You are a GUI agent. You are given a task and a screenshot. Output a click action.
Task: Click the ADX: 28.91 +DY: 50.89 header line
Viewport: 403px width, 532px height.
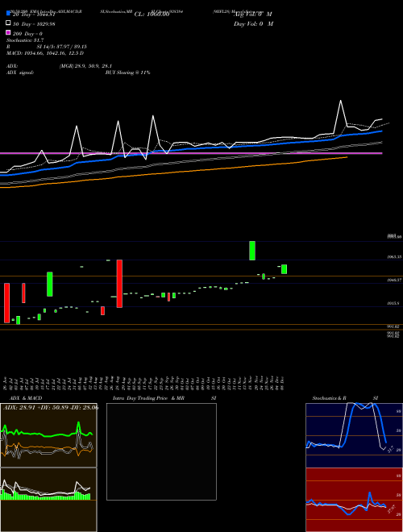51,407
